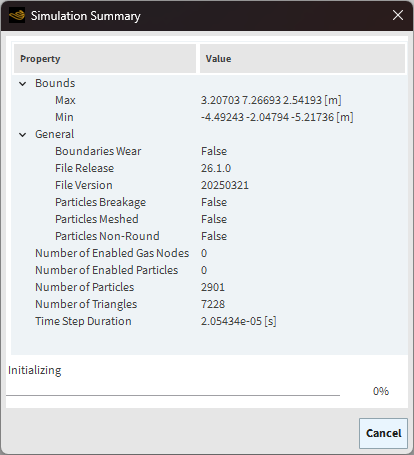Click the triangle count value 7228
The height and width of the screenshot is (455, 414).
[213, 304]
